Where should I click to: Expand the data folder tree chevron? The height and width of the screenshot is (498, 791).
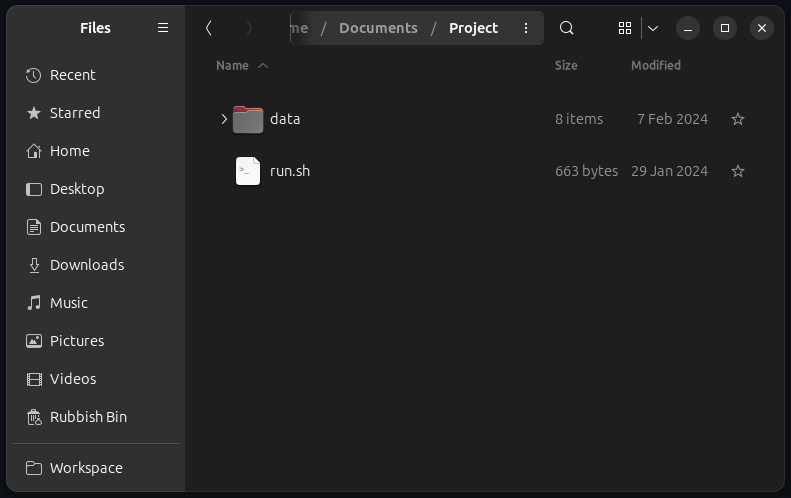coord(224,119)
